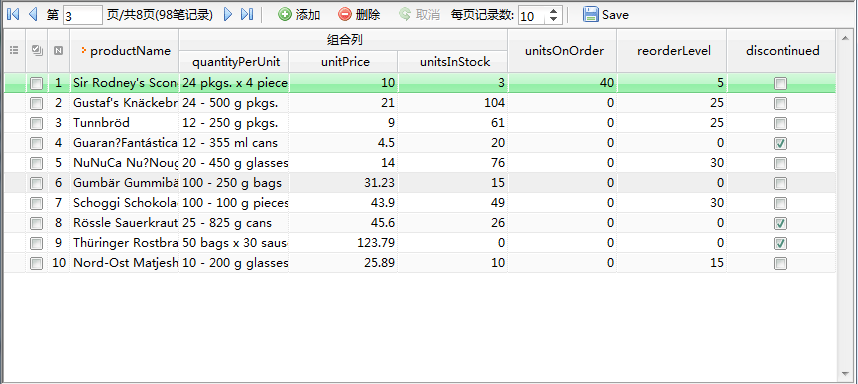
Task: Sort by quantityPerUnit column
Action: [234, 62]
